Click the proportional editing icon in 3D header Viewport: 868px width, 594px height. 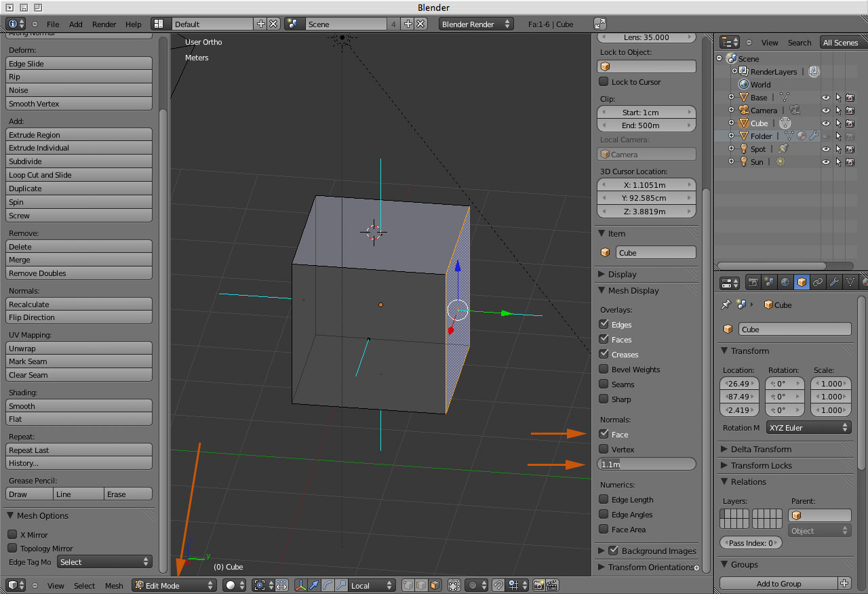473,585
